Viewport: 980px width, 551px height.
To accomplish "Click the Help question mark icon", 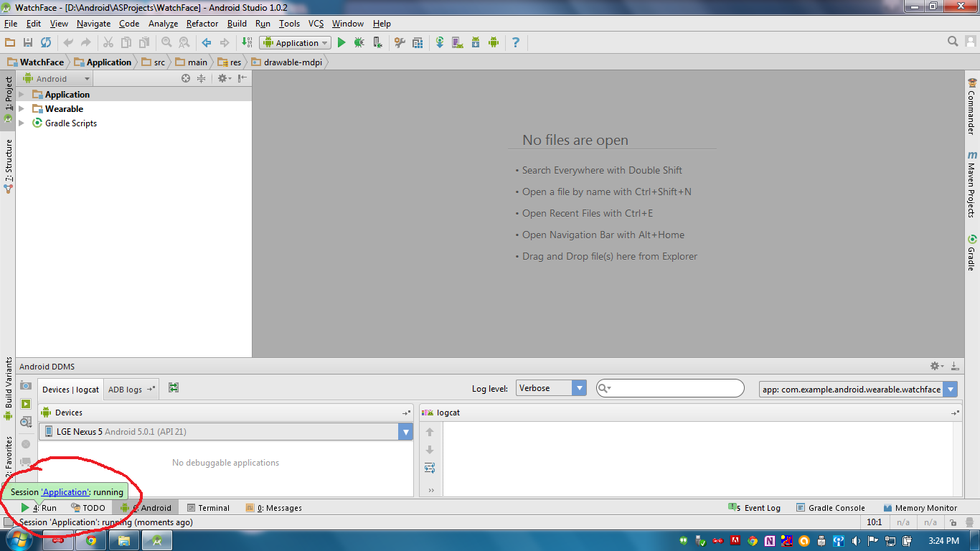I will [x=515, y=43].
